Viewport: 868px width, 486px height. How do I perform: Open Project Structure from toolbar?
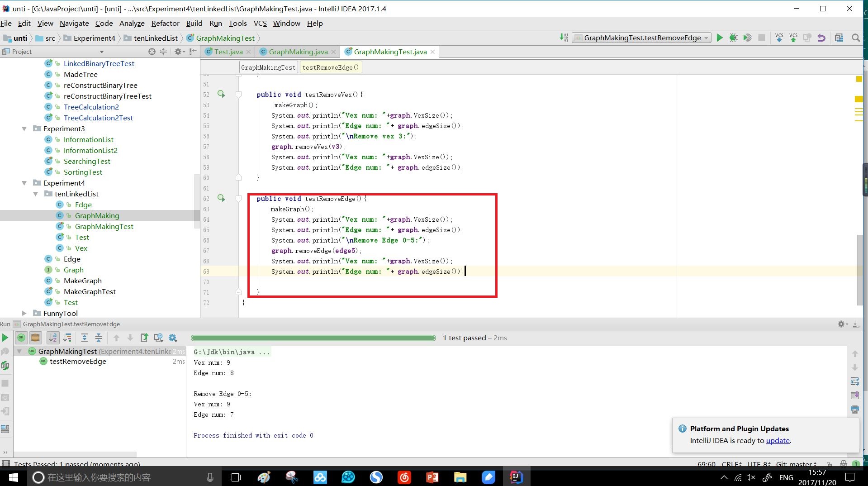(x=839, y=38)
